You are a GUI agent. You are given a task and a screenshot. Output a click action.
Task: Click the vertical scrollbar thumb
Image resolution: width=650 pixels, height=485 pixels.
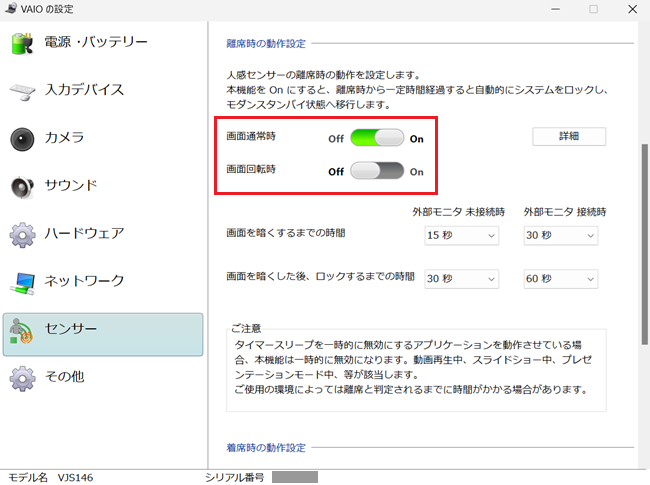[645, 244]
